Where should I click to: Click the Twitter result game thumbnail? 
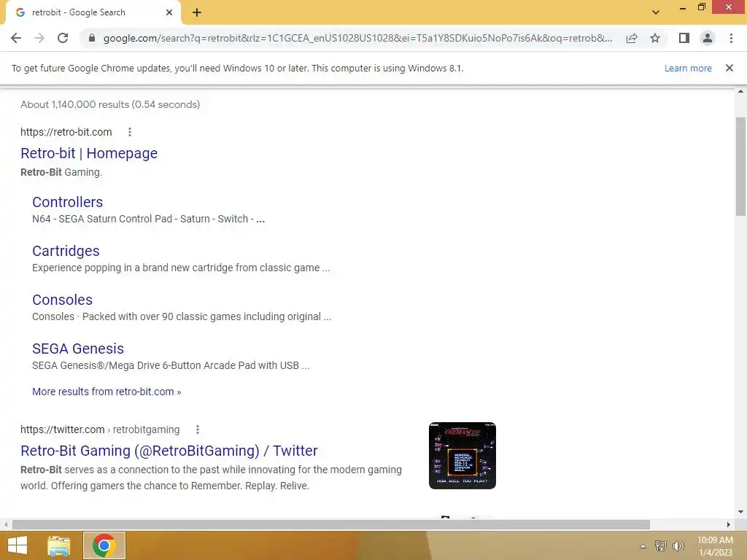coord(462,456)
